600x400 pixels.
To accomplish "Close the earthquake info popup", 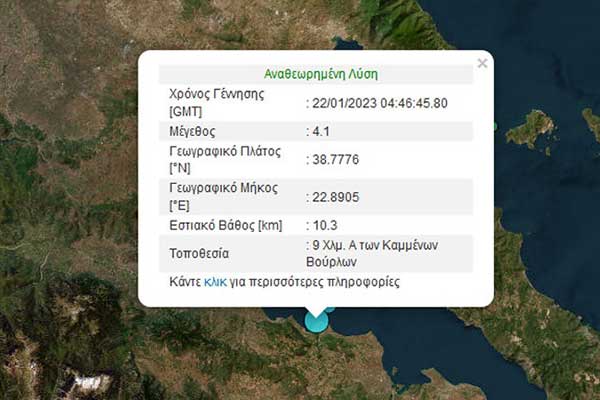I will [x=482, y=63].
